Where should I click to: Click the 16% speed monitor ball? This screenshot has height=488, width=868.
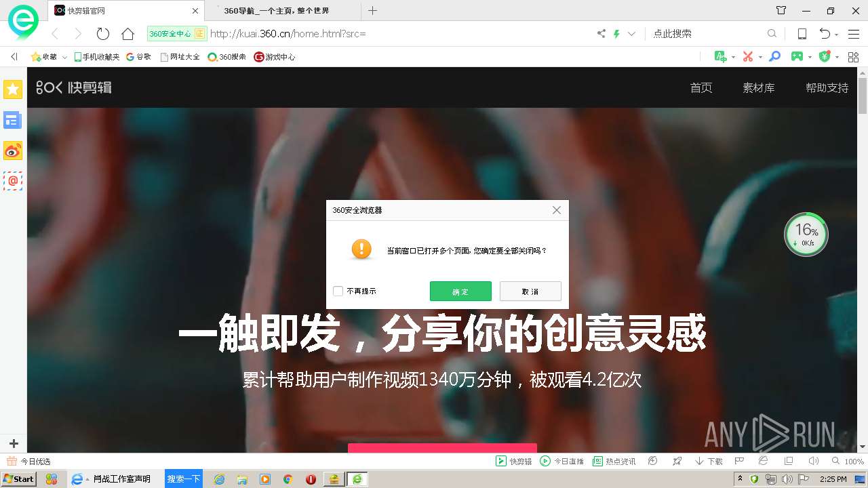(x=806, y=235)
